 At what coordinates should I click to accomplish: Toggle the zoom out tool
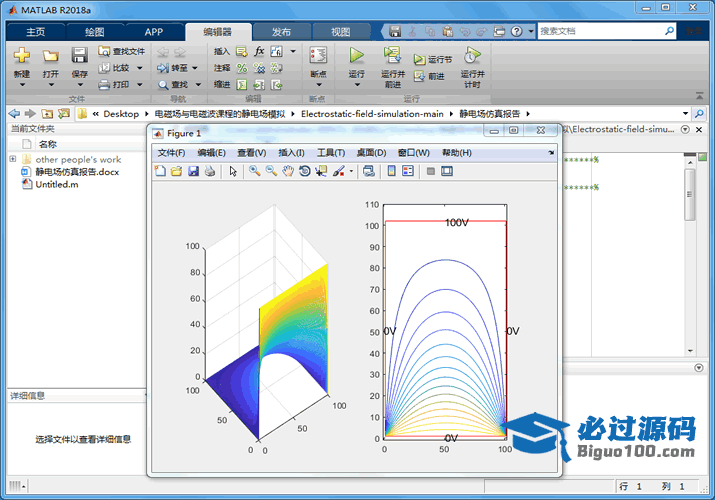271,171
